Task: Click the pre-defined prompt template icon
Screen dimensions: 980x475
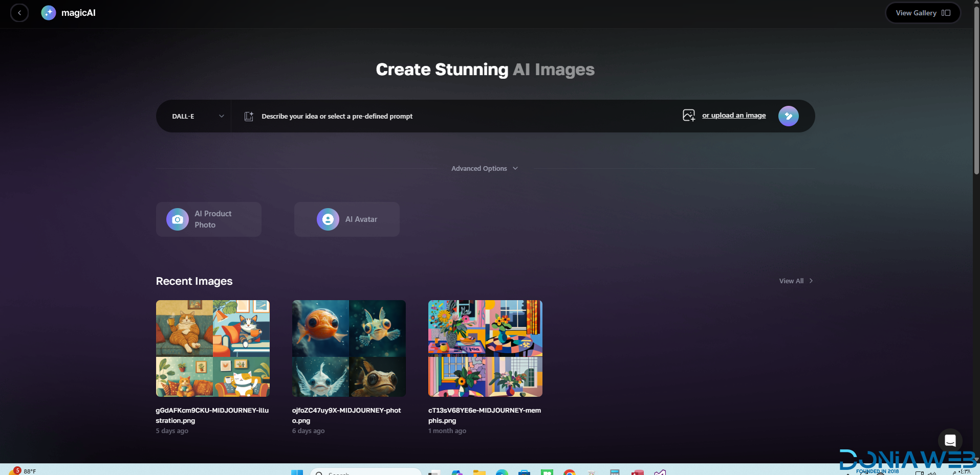Action: tap(249, 117)
